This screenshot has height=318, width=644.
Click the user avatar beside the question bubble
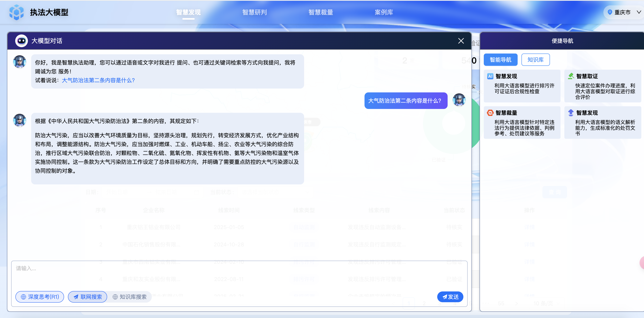pyautogui.click(x=459, y=100)
